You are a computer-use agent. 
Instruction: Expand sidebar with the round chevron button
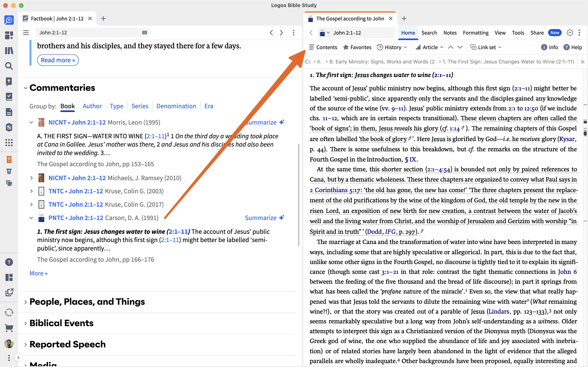click(18, 358)
